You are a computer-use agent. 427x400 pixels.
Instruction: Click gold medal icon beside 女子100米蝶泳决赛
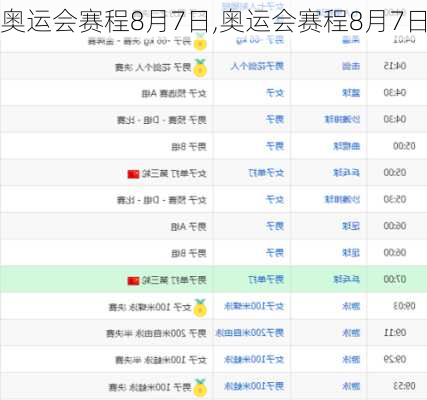[x=200, y=308]
